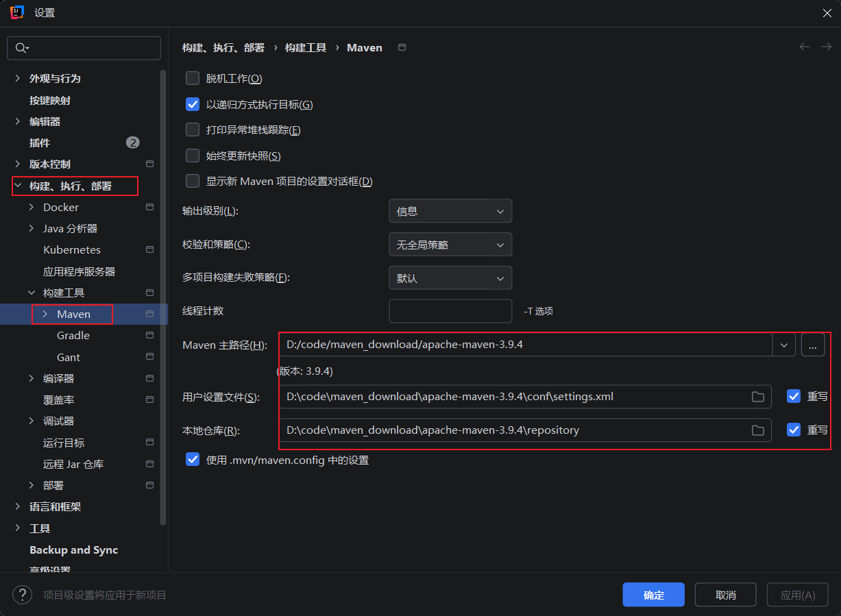Screen dimensions: 841x616
Task: Click the 取消 button
Action: pos(725,595)
